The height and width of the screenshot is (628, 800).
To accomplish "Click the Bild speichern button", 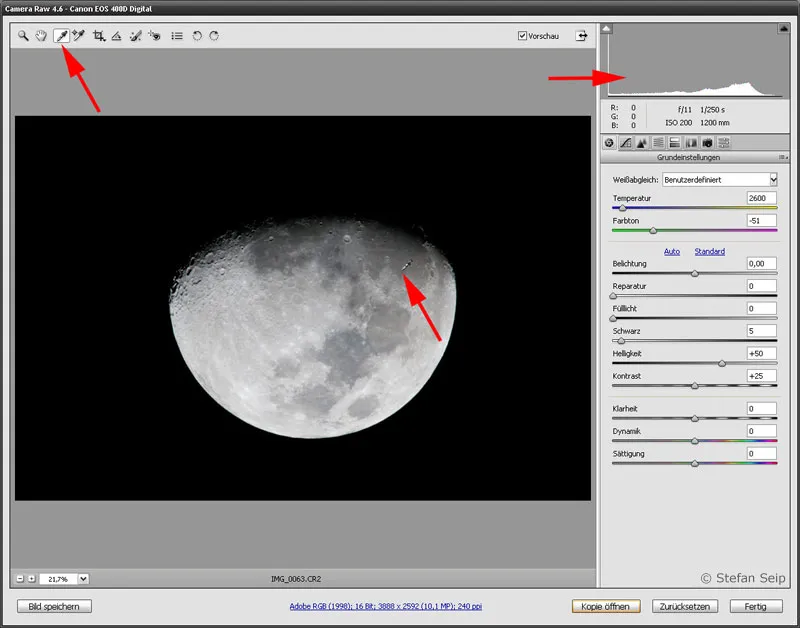I will [54, 606].
